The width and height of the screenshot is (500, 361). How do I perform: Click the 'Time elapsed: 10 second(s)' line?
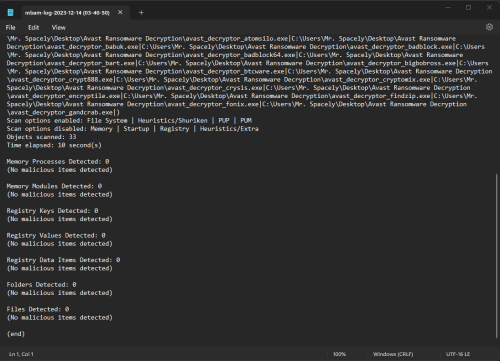click(x=54, y=145)
